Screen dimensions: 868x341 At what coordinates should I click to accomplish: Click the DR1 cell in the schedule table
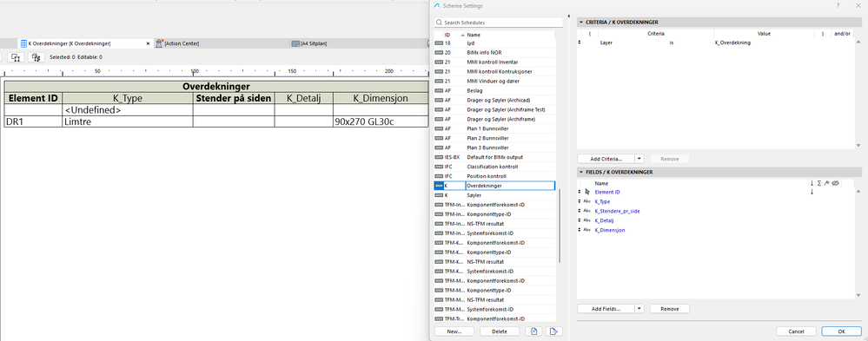(x=33, y=121)
